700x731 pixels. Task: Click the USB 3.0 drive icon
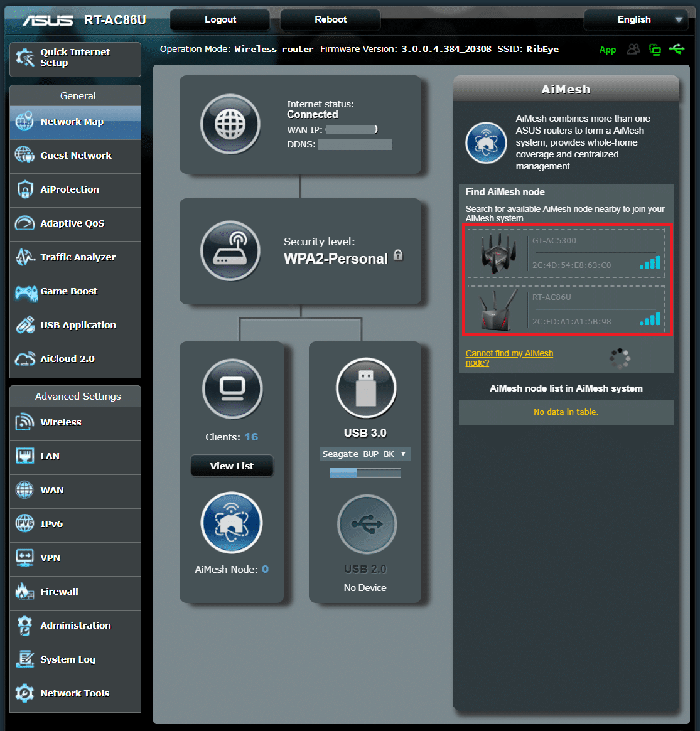click(366, 388)
